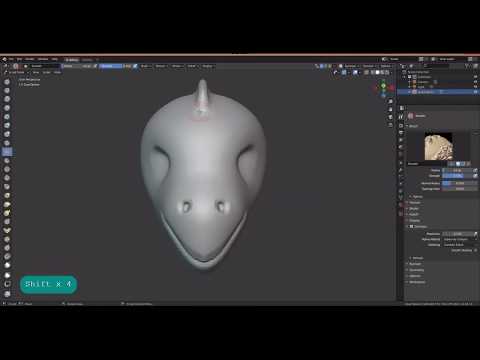
Task: Select the Draw Sharp brush
Action: 7,90
